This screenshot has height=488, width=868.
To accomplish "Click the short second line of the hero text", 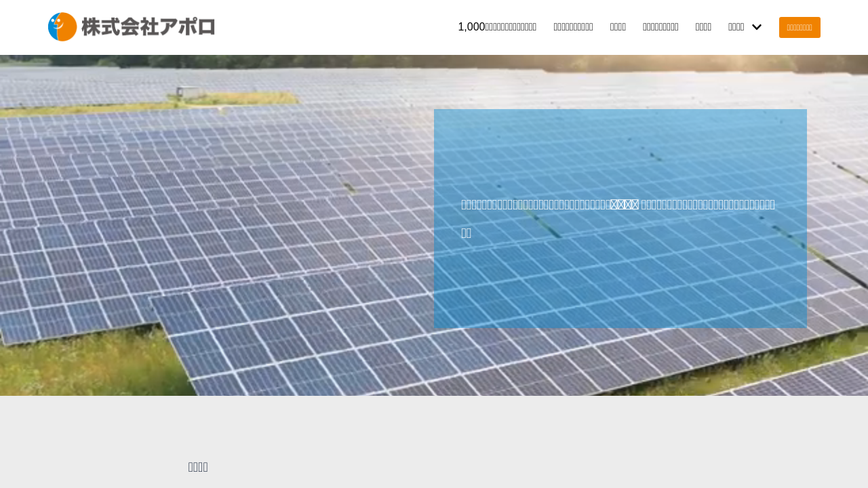I will click(x=466, y=232).
